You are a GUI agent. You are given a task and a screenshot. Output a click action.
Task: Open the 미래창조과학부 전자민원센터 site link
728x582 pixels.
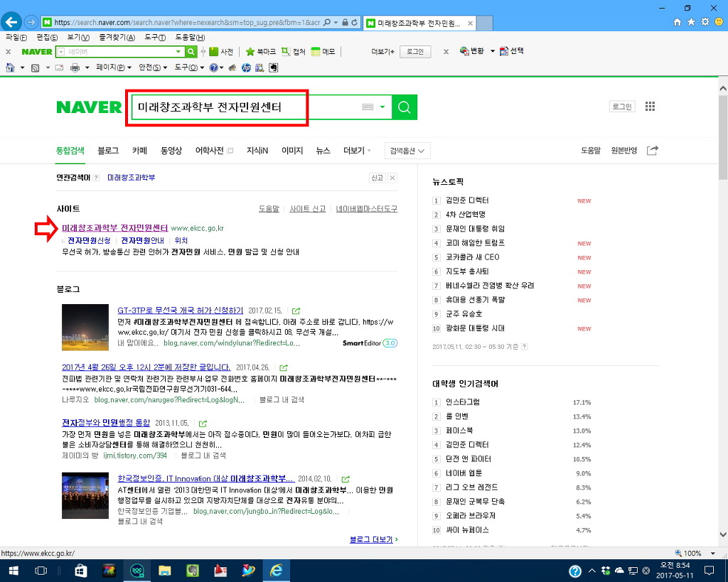point(115,228)
